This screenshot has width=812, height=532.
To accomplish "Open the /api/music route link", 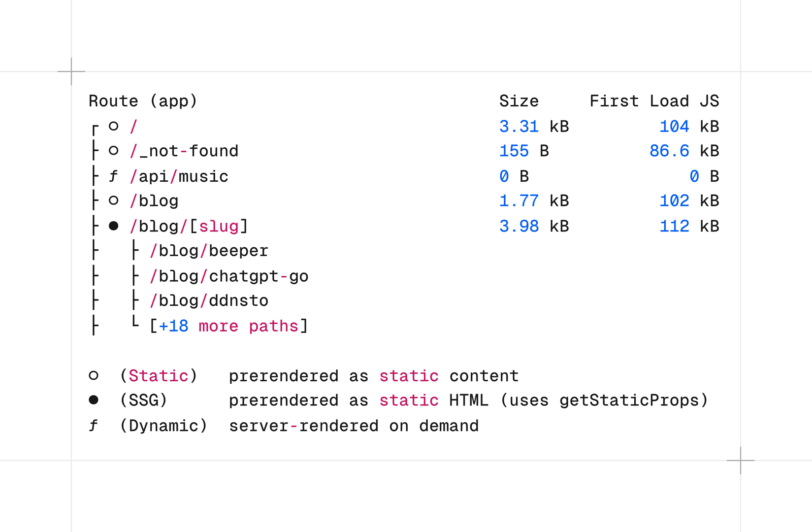I will pyautogui.click(x=179, y=176).
